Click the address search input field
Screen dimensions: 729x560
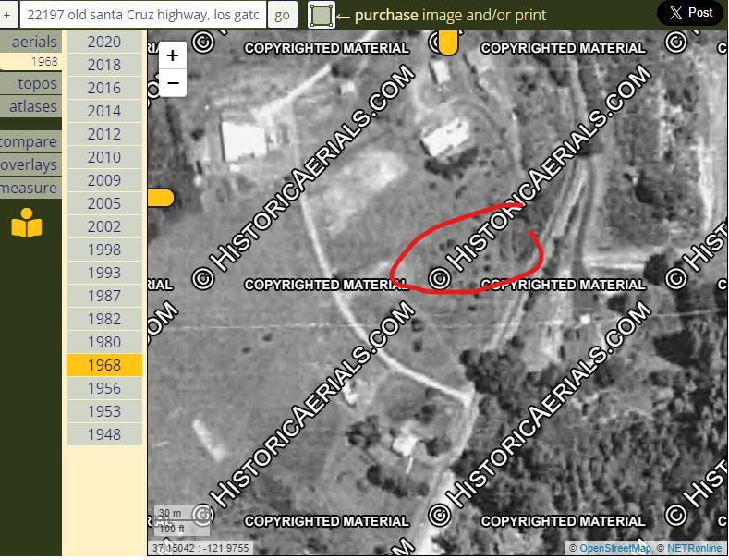tap(143, 15)
